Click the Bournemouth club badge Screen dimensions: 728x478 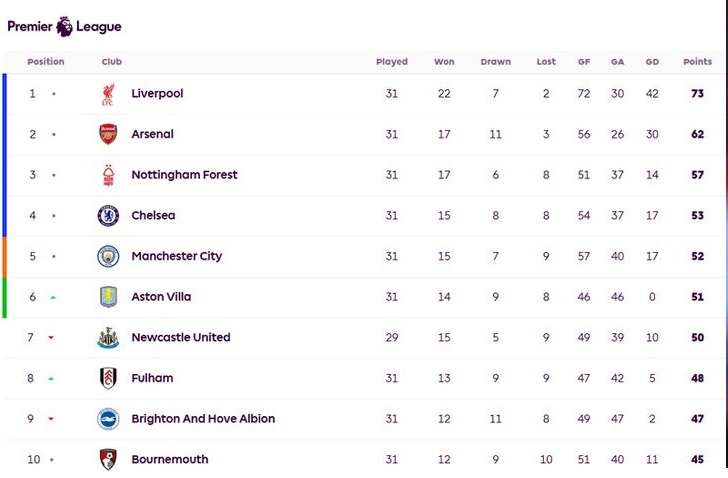click(x=108, y=459)
